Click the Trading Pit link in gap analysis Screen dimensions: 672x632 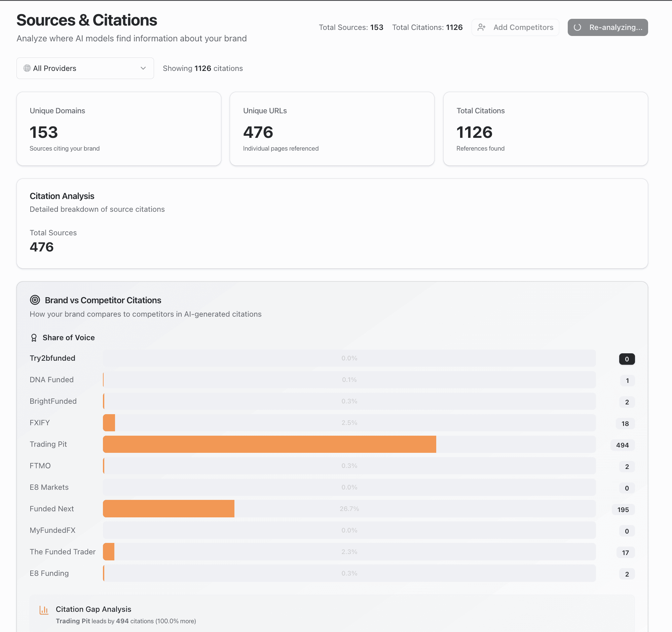tap(73, 621)
